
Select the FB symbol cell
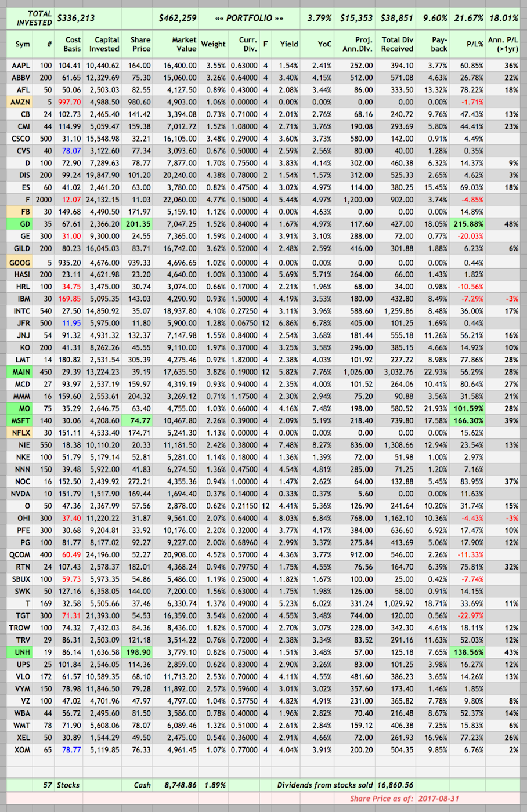pos(21,212)
